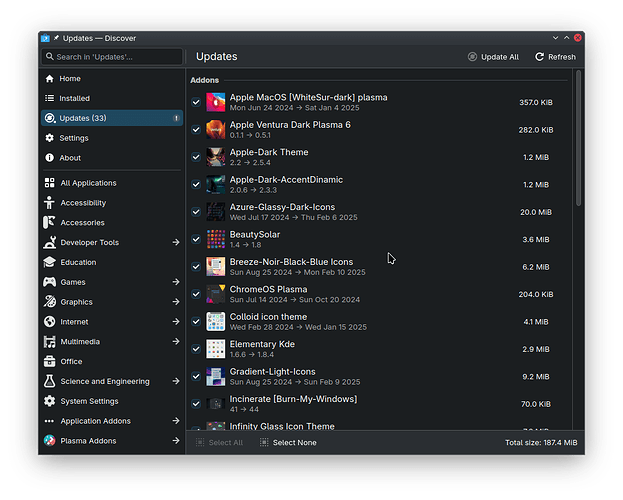Click the System Settings gear icon
The image size is (623, 500).
pos(50,401)
